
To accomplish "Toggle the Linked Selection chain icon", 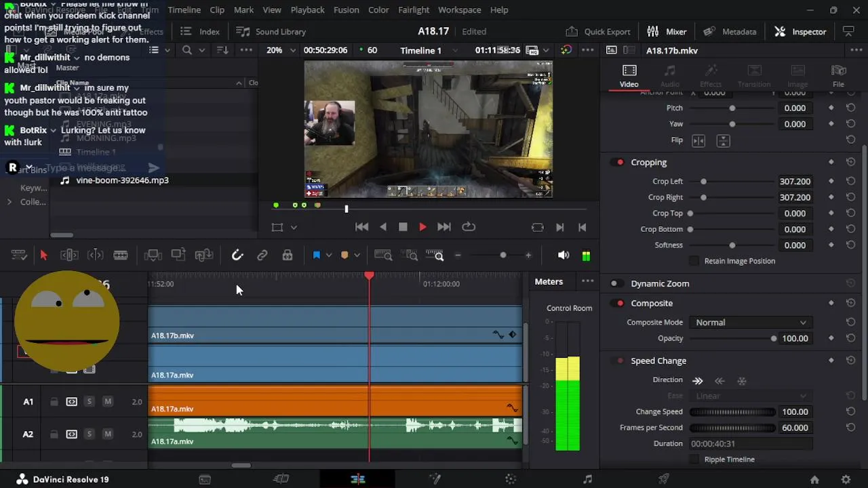I will click(262, 255).
